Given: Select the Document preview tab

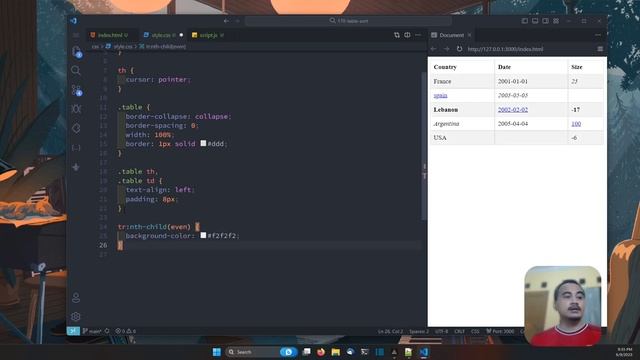Looking at the screenshot, I should click(x=451, y=35).
